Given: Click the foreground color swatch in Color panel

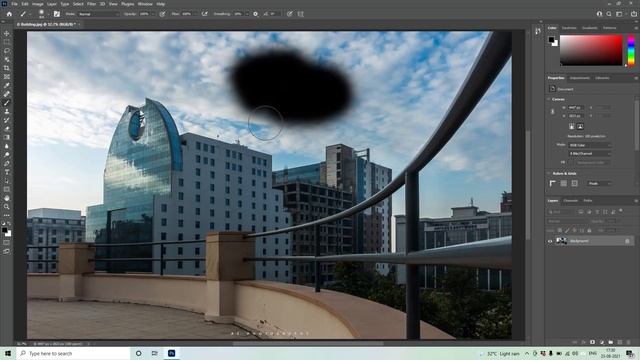Looking at the screenshot, I should [x=551, y=40].
